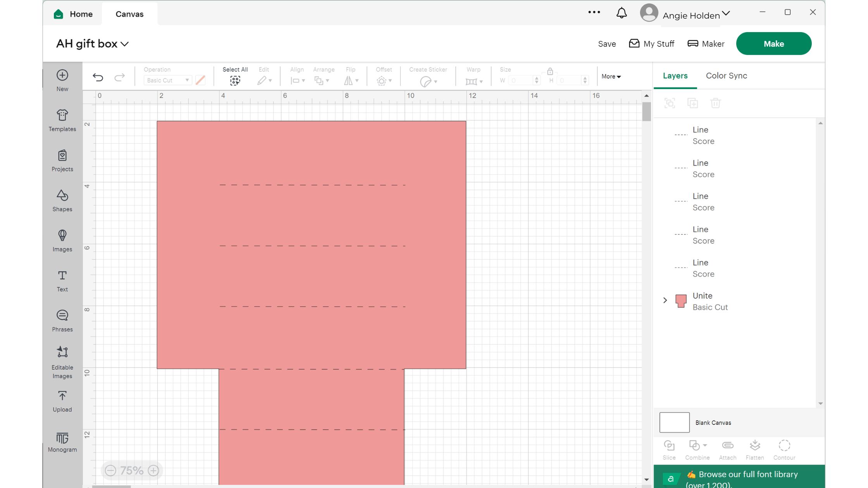The width and height of the screenshot is (868, 488).
Task: Expand the Unite layer group
Action: (x=665, y=300)
